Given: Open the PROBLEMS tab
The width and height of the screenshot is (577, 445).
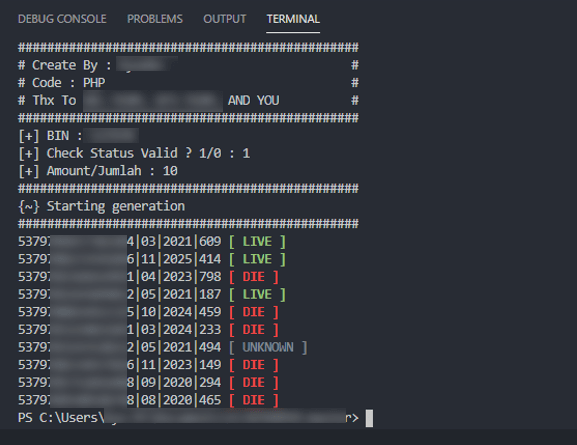Looking at the screenshot, I should pyautogui.click(x=155, y=19).
